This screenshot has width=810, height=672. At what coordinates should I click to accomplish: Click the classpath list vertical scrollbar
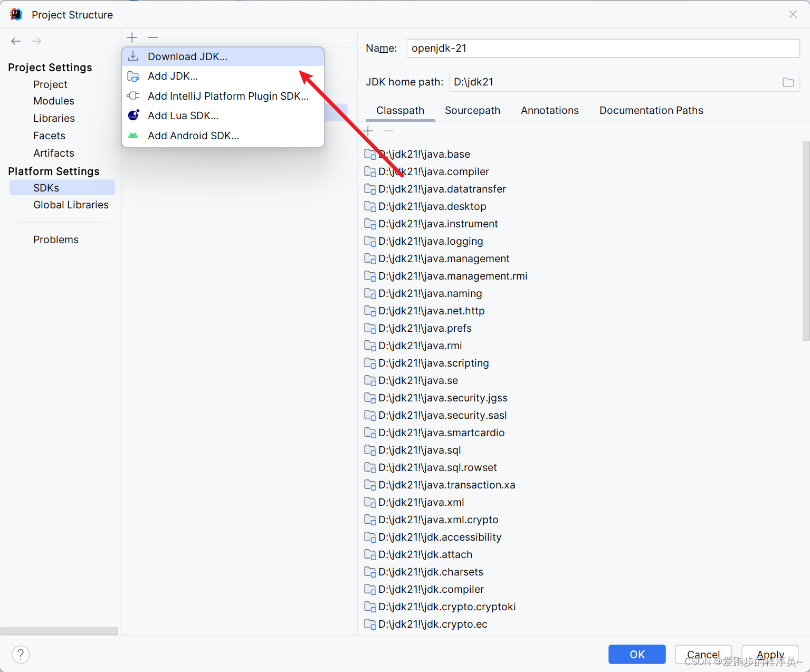pyautogui.click(x=806, y=241)
